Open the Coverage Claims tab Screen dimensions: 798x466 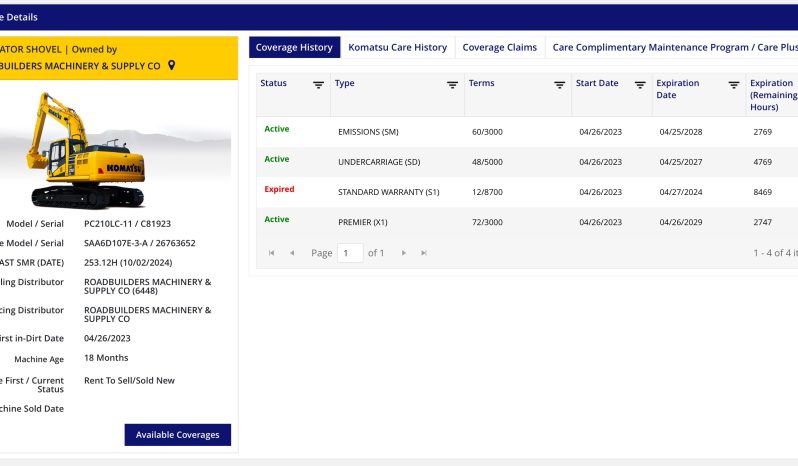500,47
